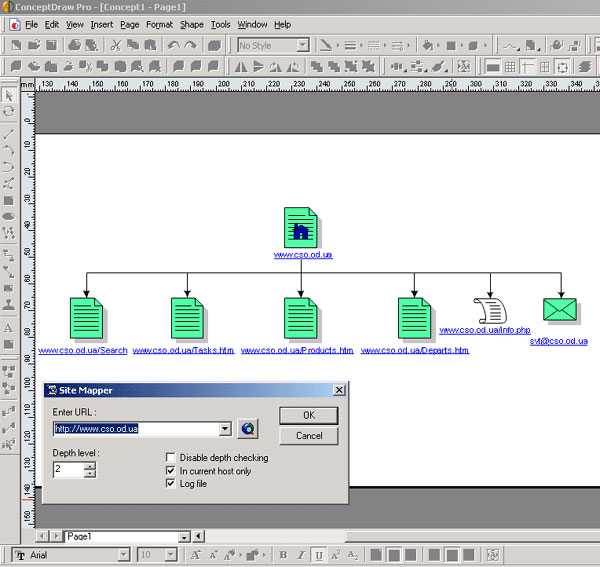Select the rectangle shape tool

tap(9, 200)
